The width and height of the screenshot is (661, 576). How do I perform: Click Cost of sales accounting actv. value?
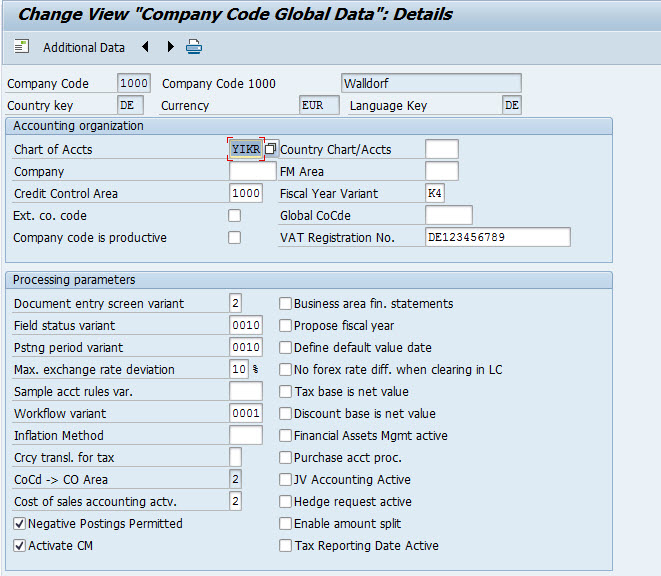235,501
